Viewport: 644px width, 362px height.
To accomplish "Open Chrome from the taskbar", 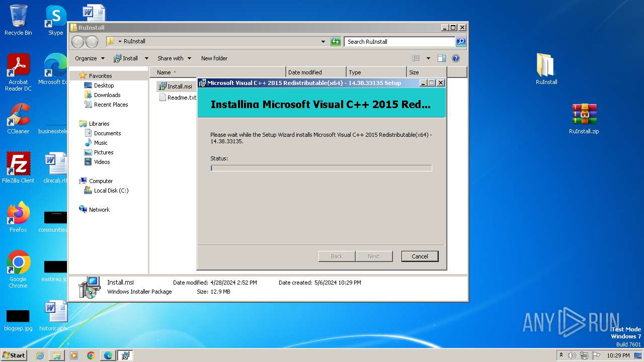I will (91, 355).
